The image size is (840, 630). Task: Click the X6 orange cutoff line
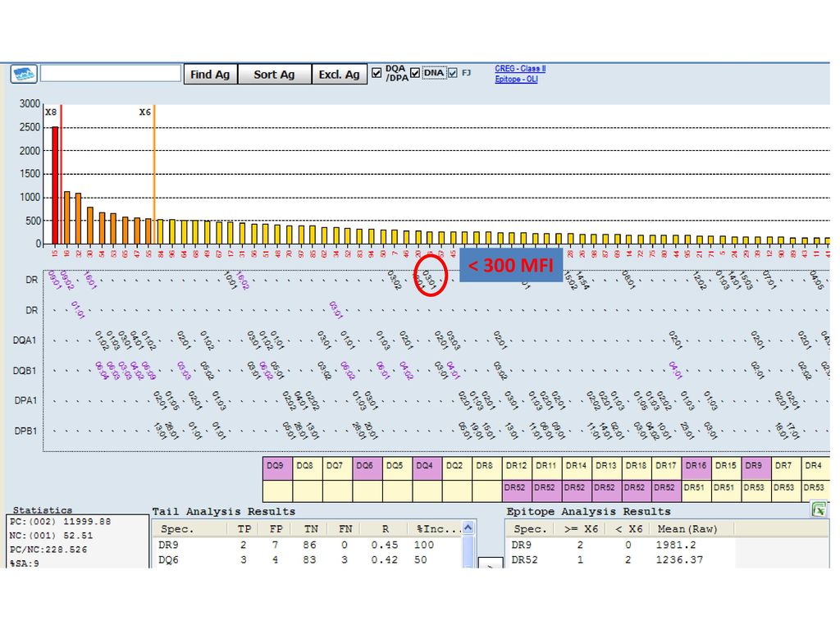coord(154,174)
